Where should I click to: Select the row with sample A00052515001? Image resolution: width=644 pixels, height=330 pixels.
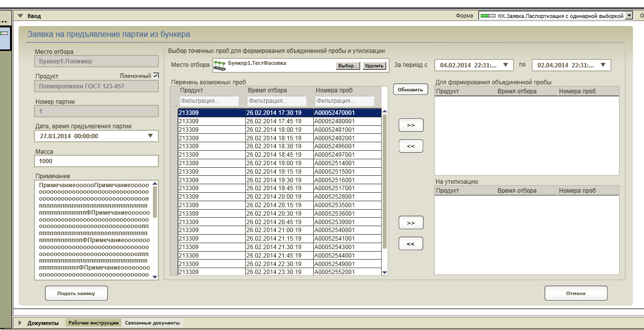279,172
